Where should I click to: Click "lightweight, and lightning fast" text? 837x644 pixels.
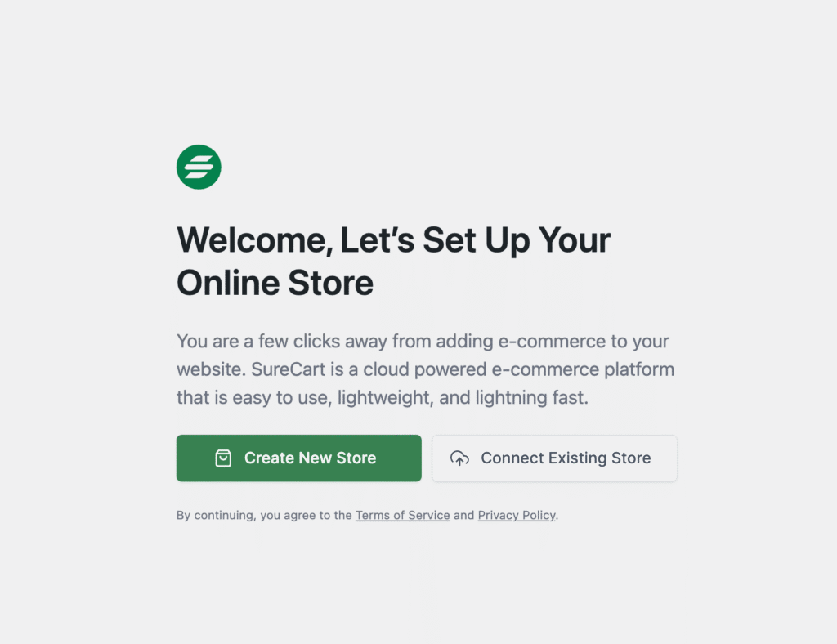[x=463, y=398]
